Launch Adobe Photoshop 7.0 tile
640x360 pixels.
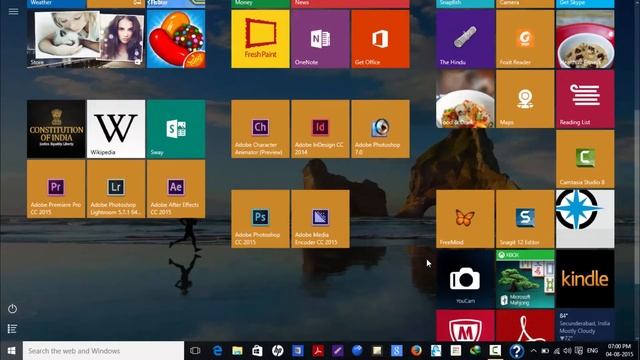click(380, 129)
